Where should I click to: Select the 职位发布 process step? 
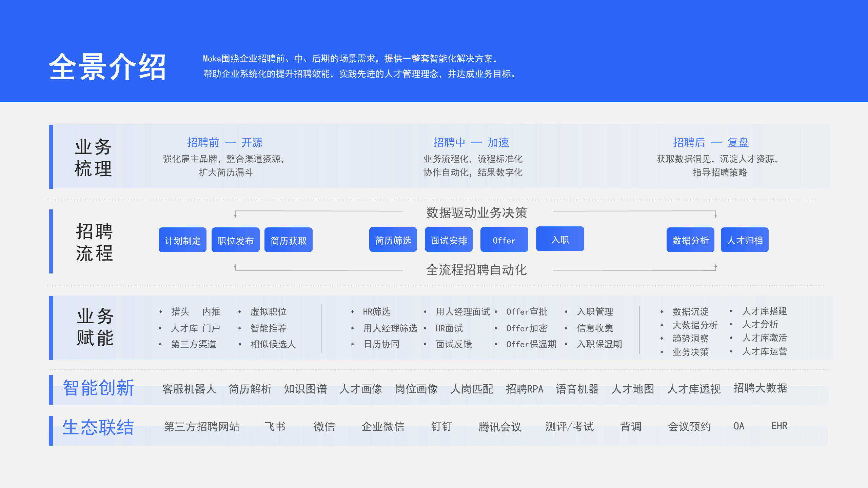click(x=236, y=240)
